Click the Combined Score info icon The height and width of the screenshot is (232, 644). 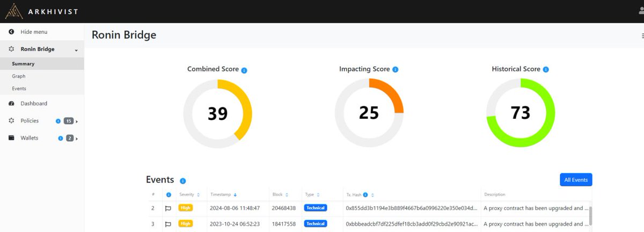tap(244, 70)
